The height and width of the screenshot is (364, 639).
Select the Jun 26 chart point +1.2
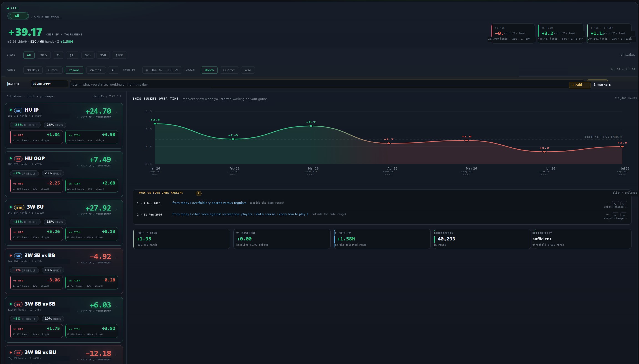(544, 152)
